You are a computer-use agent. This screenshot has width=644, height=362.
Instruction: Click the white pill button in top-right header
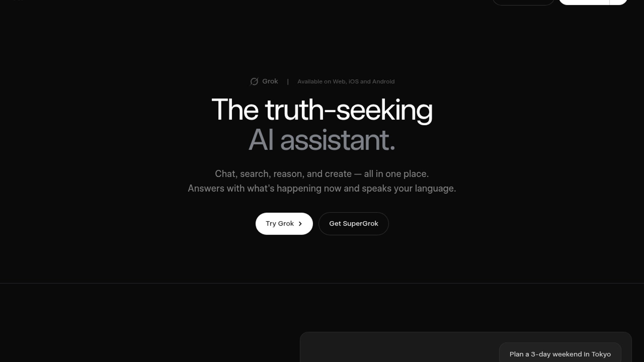(x=584, y=2)
